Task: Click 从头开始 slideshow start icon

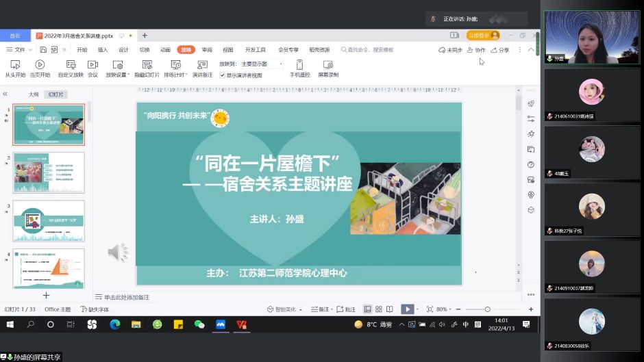Action: 15,64
